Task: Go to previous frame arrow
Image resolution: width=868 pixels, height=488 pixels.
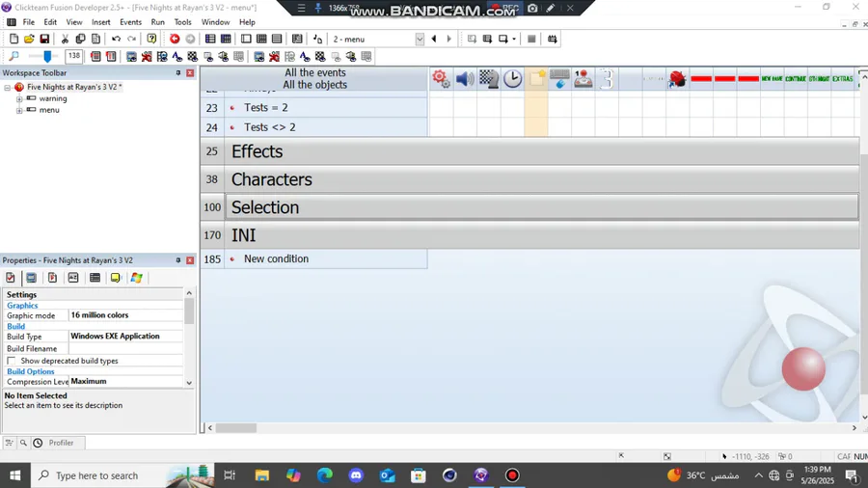Action: [434, 39]
